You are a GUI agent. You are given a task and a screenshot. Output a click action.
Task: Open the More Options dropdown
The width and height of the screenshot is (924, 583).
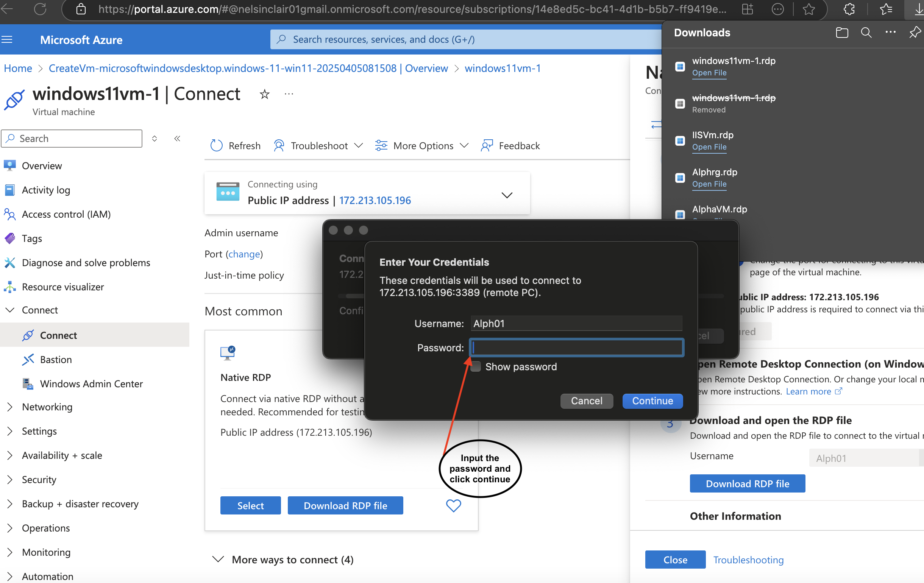(x=422, y=146)
